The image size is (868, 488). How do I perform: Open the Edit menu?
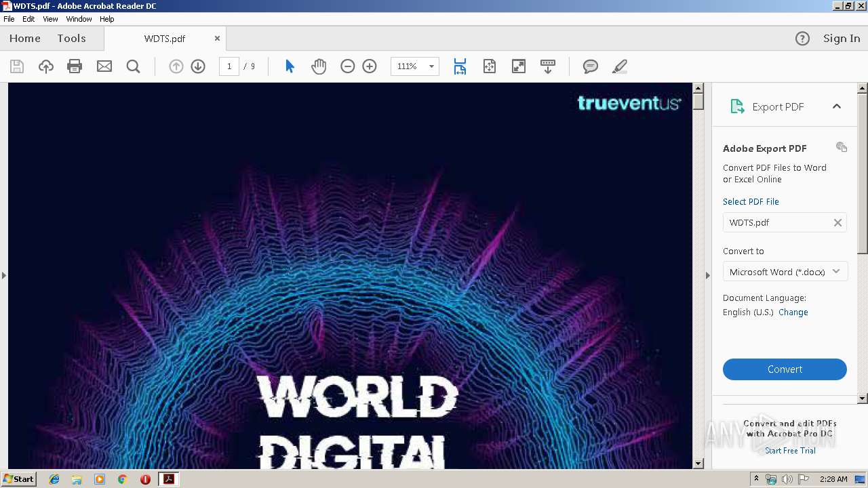coord(28,19)
